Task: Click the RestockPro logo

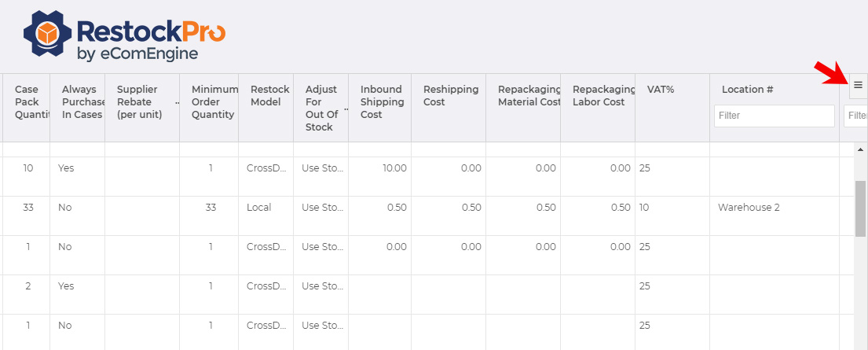Action: tap(125, 37)
